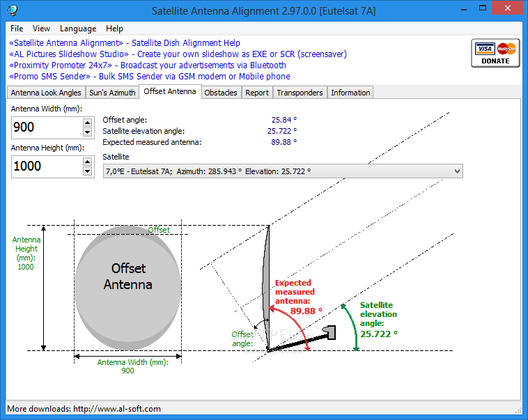Open the Language menu
This screenshot has height=420, width=528.
coord(78,29)
